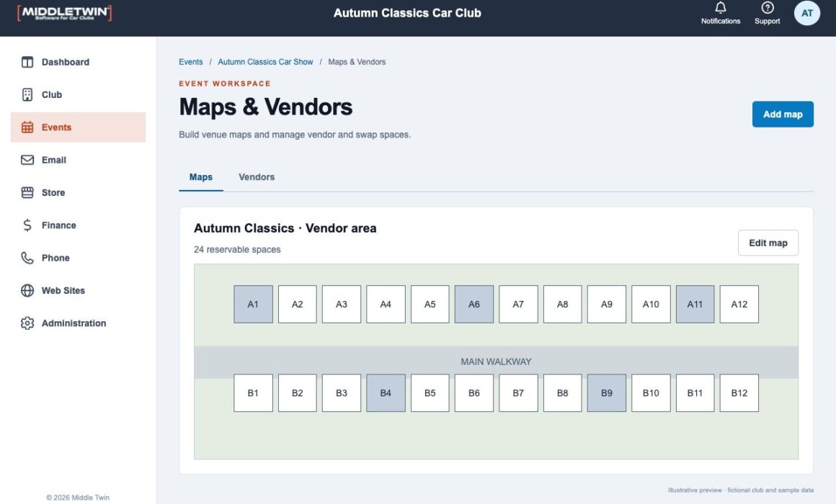Screen dimensions: 836x504
Task: Click the Store shopfront icon
Action: (x=27, y=192)
